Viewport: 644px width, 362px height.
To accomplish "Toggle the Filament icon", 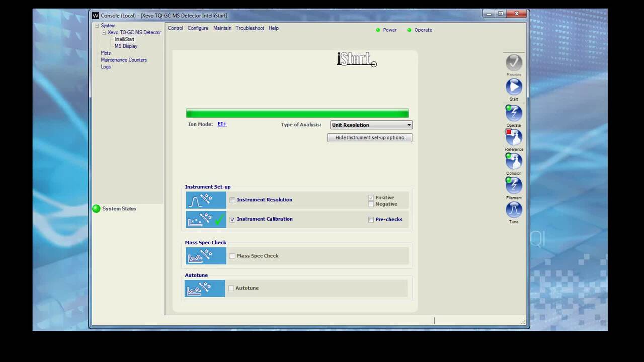I will (514, 186).
